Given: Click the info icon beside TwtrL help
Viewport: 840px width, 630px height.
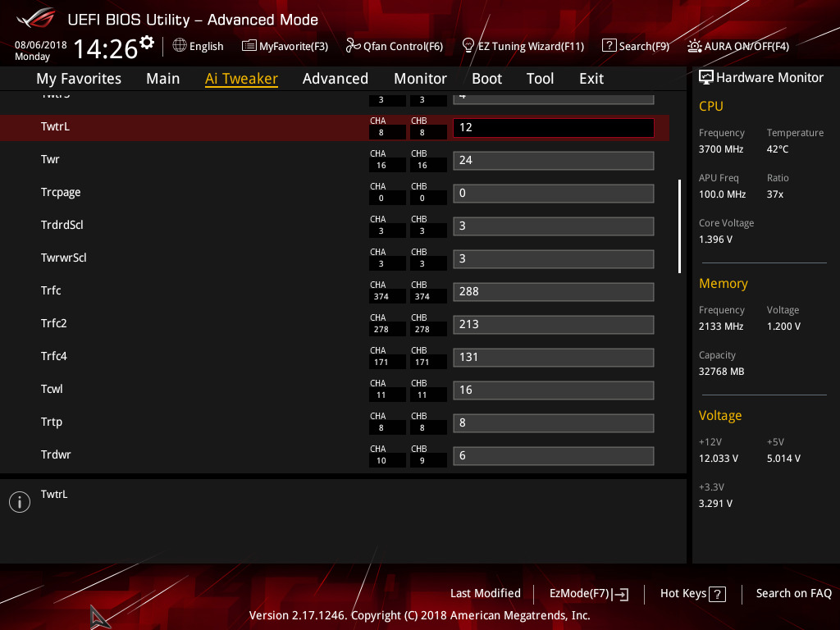Looking at the screenshot, I should (x=20, y=502).
